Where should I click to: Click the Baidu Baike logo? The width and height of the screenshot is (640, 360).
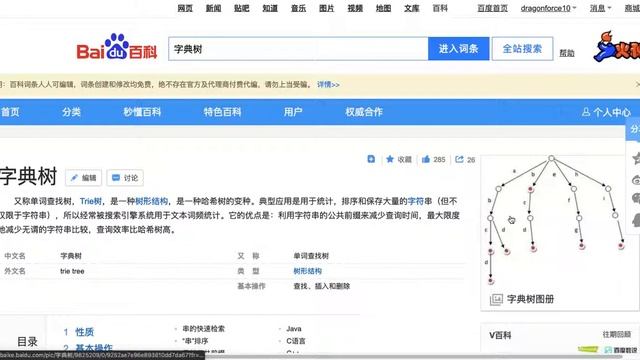click(x=117, y=47)
